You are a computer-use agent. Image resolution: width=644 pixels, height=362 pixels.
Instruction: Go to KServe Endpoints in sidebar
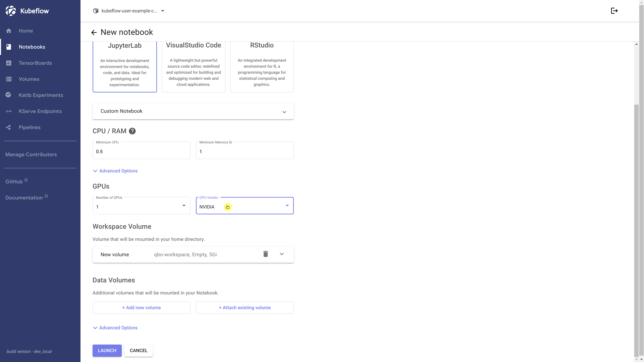coord(40,111)
